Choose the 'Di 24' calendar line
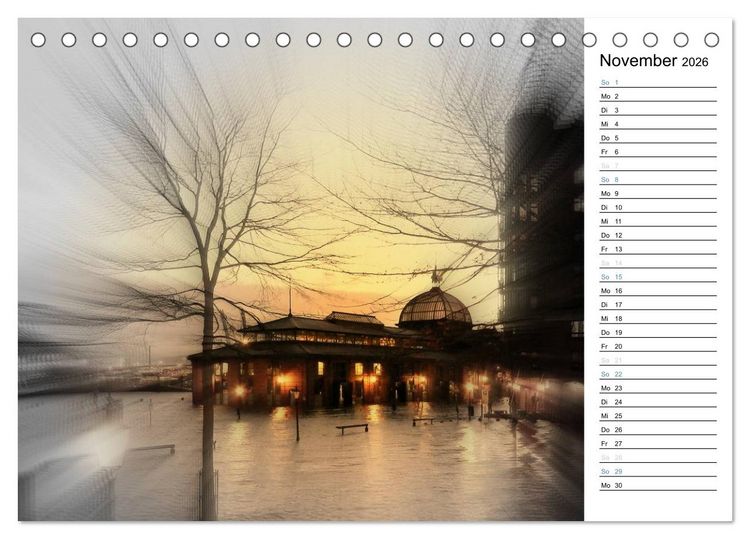750x539 pixels. click(658, 401)
